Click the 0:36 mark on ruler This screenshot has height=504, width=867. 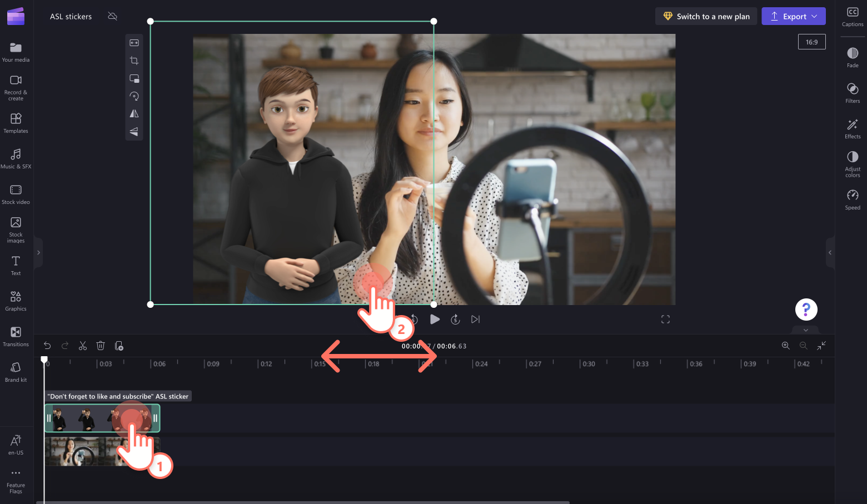(696, 364)
